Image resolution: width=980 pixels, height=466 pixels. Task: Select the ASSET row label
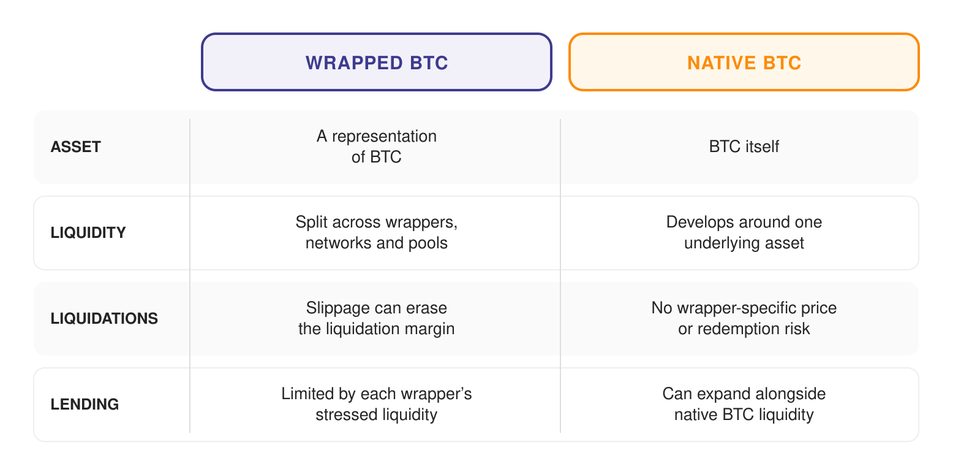coord(76,147)
